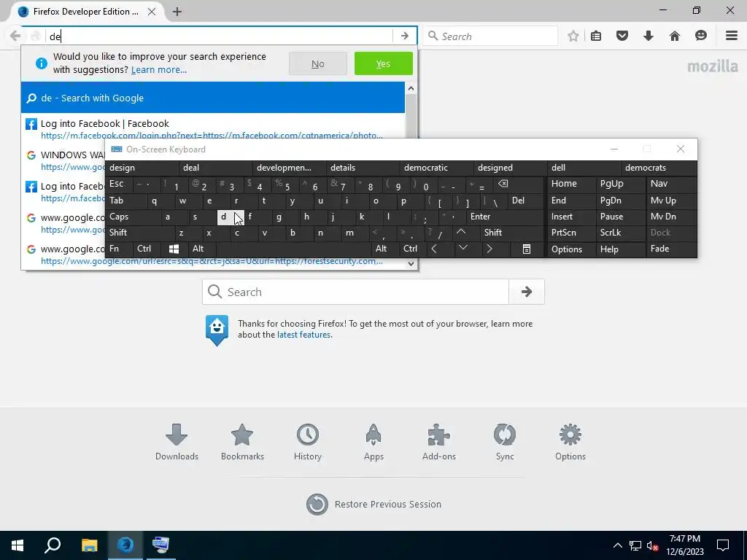Open Apps on the start page

click(373, 443)
